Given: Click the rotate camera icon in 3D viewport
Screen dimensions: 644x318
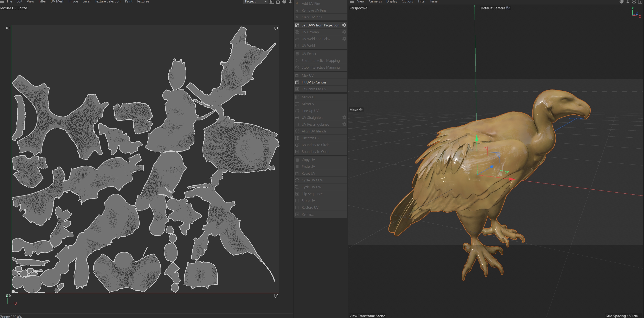Looking at the screenshot, I should click(634, 2).
